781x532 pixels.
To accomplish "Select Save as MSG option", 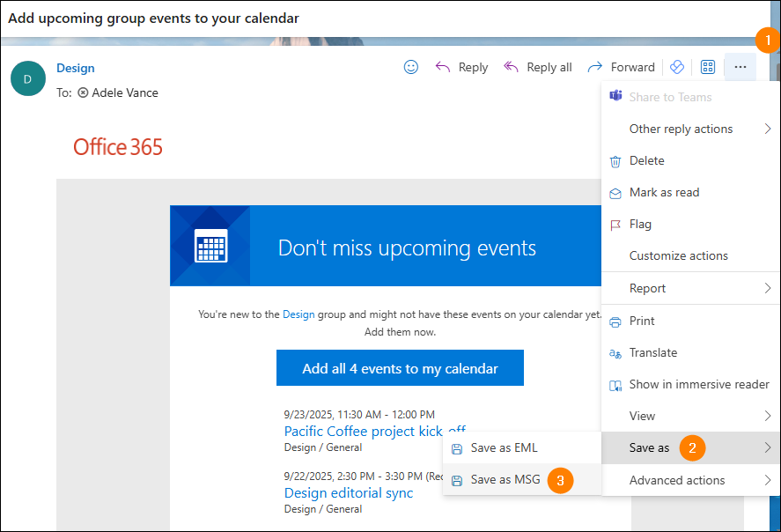I will (x=505, y=480).
